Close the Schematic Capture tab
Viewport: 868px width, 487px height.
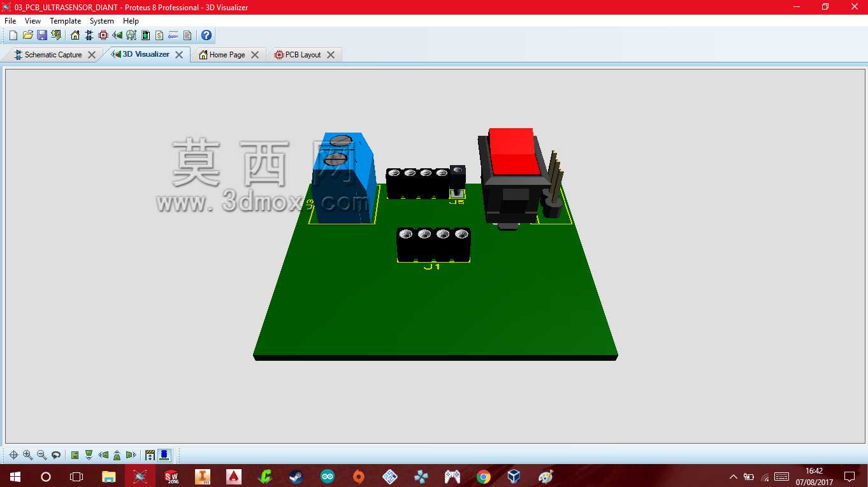(x=92, y=55)
